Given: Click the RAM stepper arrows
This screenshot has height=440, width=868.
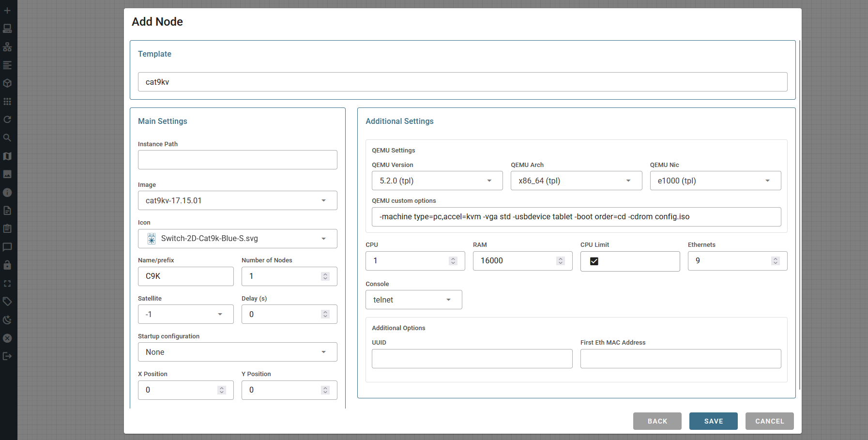Looking at the screenshot, I should coord(561,261).
